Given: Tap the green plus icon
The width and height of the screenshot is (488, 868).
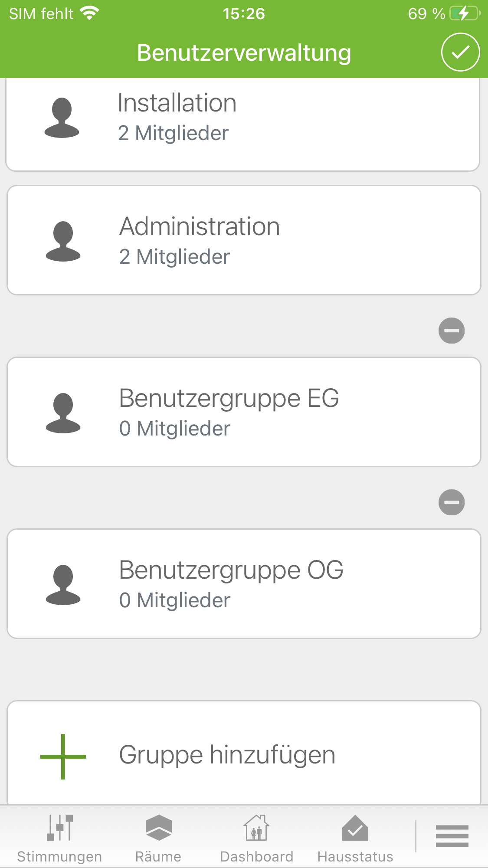Looking at the screenshot, I should 63,757.
